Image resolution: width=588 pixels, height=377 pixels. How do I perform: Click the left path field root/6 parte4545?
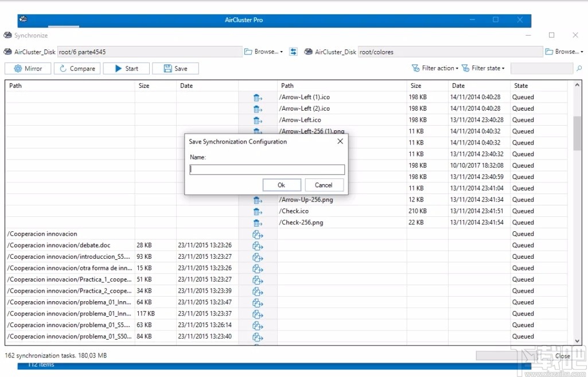(150, 52)
